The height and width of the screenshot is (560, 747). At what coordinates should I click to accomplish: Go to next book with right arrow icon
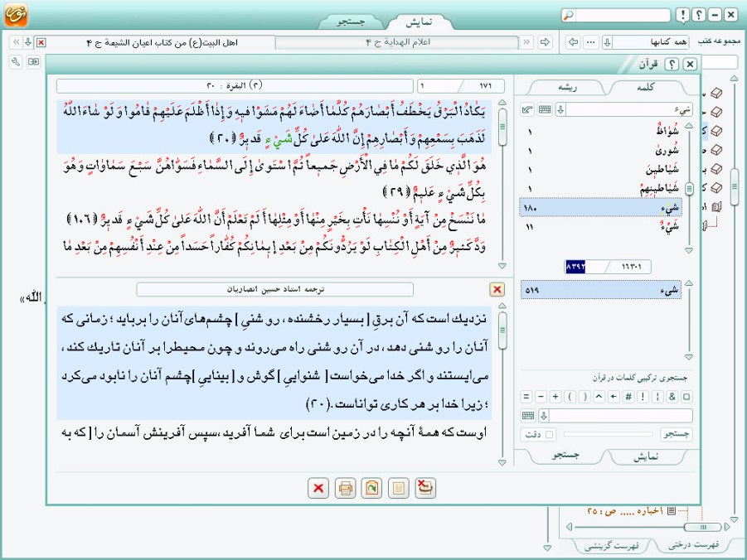(x=545, y=42)
